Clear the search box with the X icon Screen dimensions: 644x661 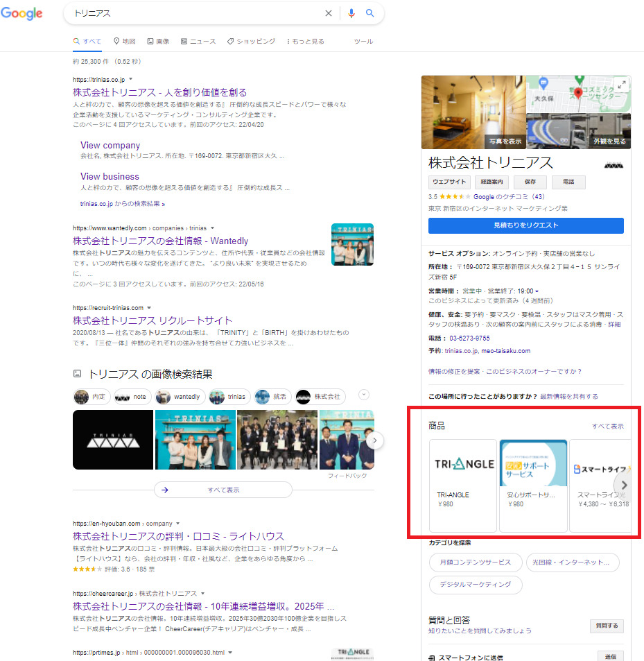tap(329, 13)
